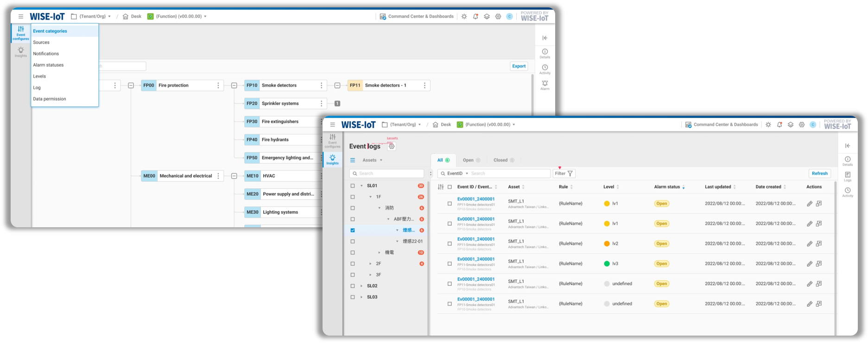This screenshot has height=343, width=868.
Task: Collapse the FP00 Fire protection branch
Action: pos(234,86)
